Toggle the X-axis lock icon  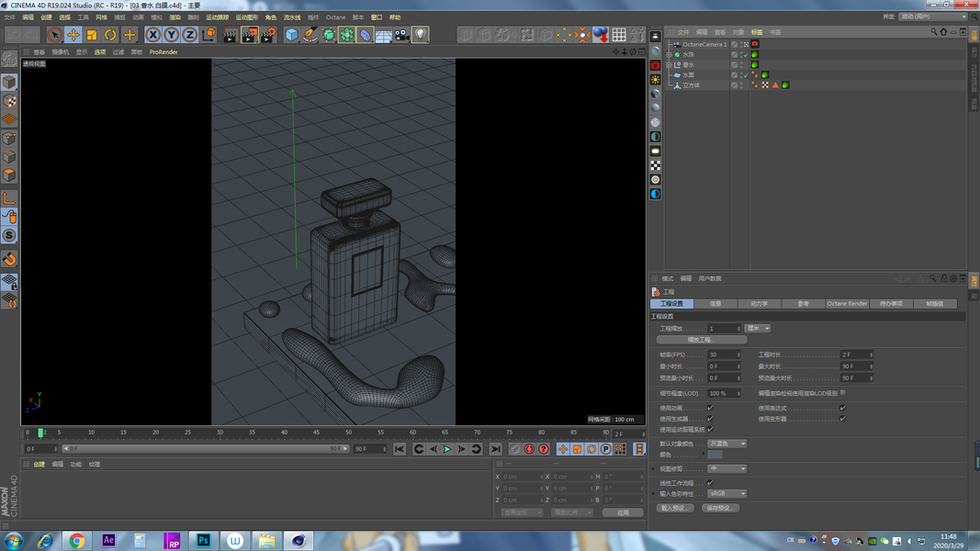pyautogui.click(x=152, y=35)
